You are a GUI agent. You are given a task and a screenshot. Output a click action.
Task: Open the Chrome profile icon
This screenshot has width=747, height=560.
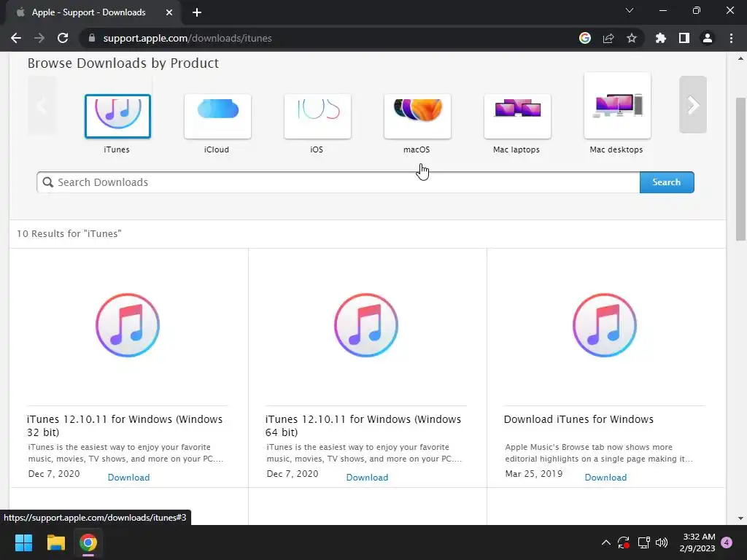tap(708, 38)
